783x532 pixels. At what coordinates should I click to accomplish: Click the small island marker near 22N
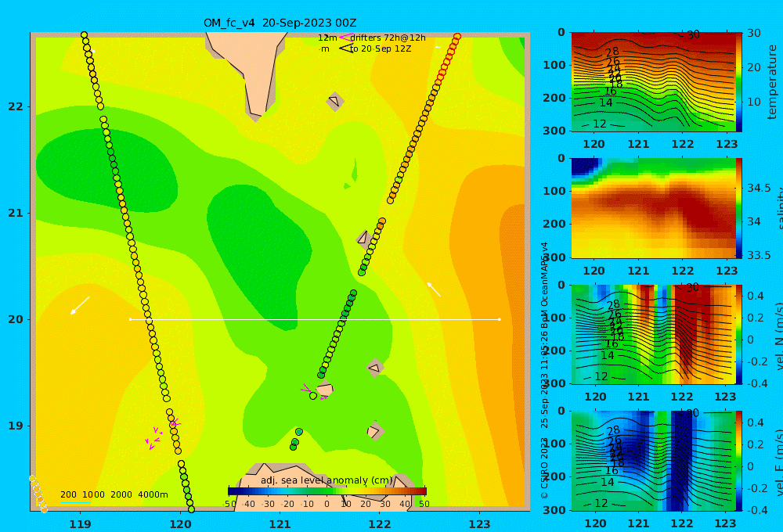click(334, 101)
